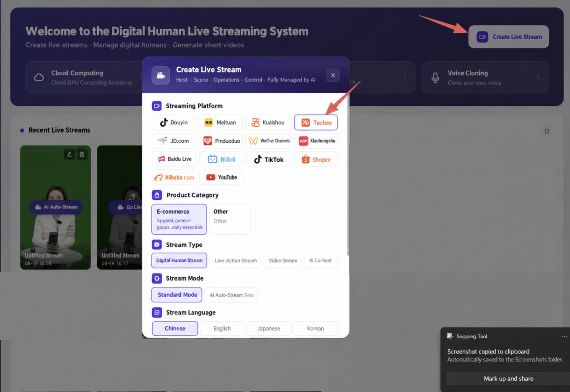Choose Digital Human Stream type
This screenshot has height=392, width=570.
(x=179, y=261)
